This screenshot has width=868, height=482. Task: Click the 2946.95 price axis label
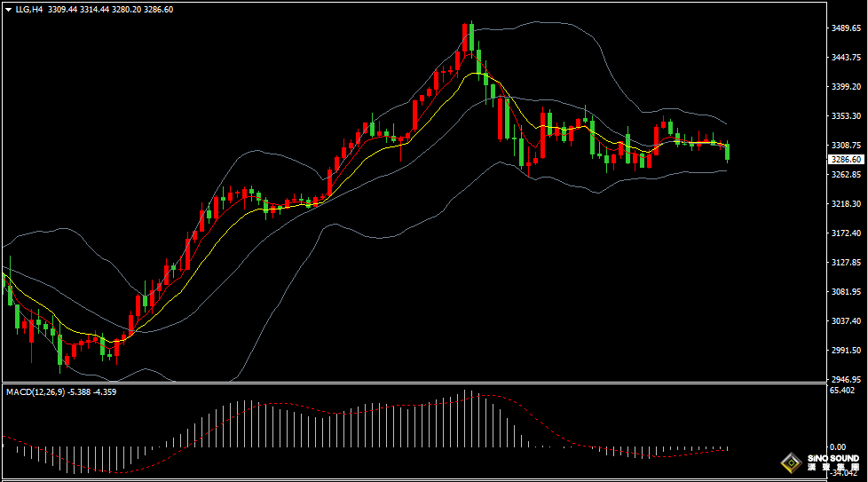tap(847, 379)
